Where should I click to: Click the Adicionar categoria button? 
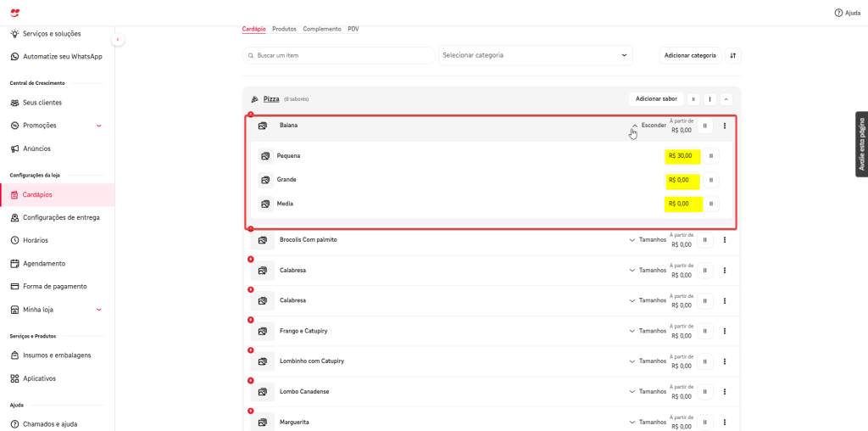coord(690,55)
